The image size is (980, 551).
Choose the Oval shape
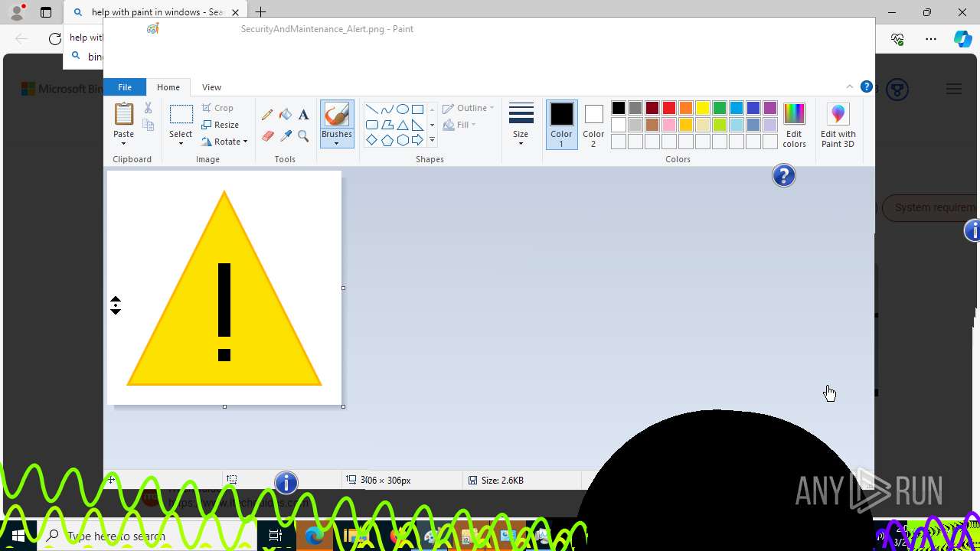[402, 109]
